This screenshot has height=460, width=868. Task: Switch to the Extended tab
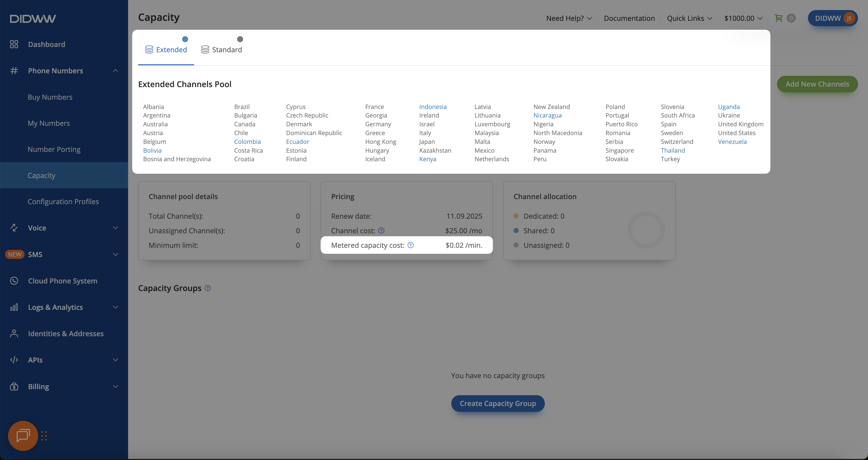(166, 49)
